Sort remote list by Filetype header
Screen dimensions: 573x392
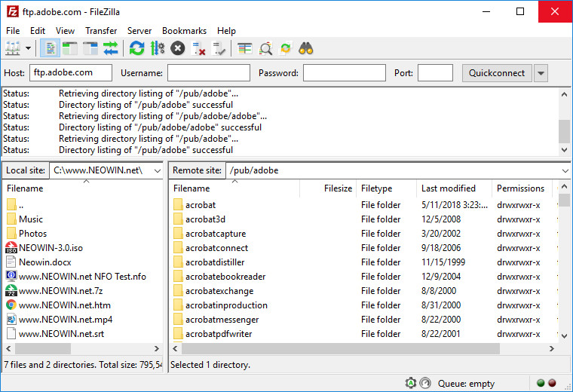[387, 188]
